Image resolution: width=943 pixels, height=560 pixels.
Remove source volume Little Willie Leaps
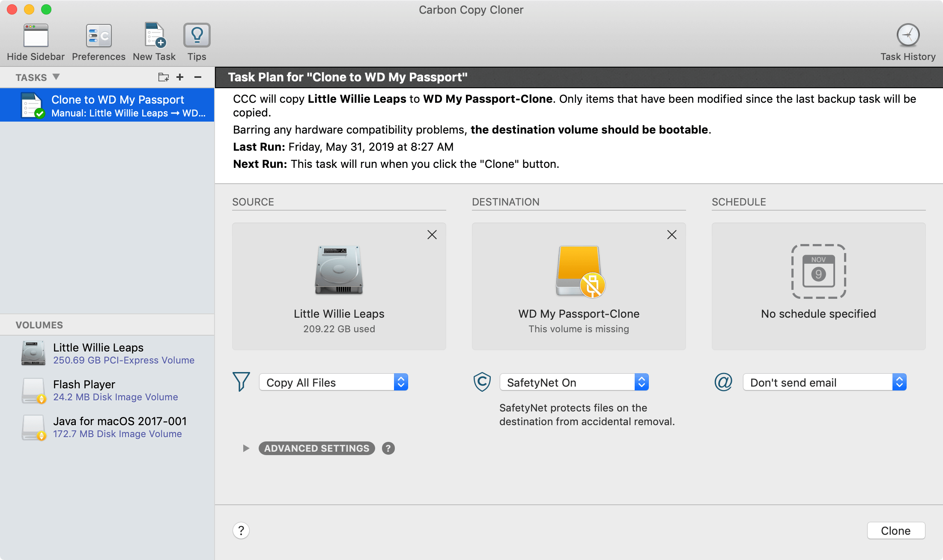(x=432, y=234)
